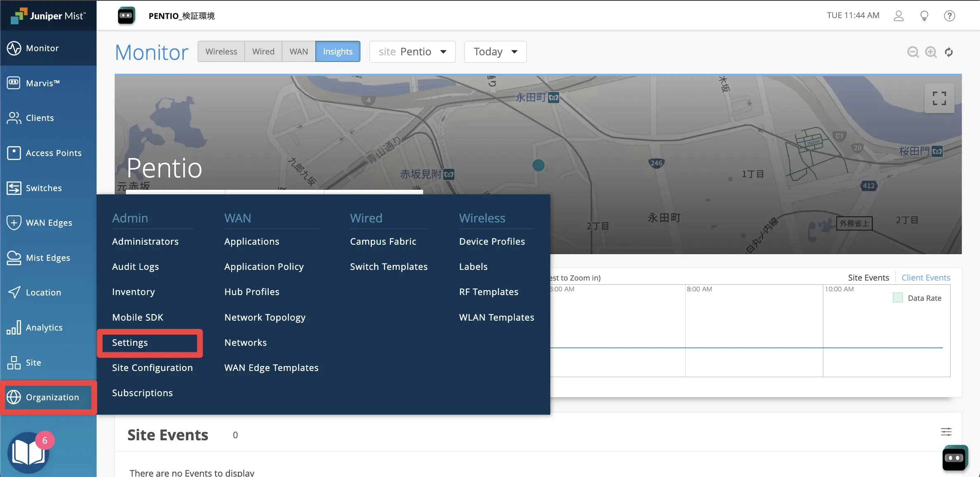980x477 pixels.
Task: Toggle the Data Rate legend swatch
Action: pyautogui.click(x=898, y=298)
